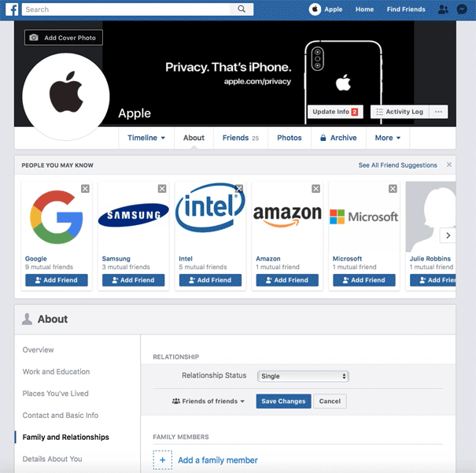Screen dimensions: 476x473
Task: Dismiss the Samsung friend suggestion
Action: [162, 189]
